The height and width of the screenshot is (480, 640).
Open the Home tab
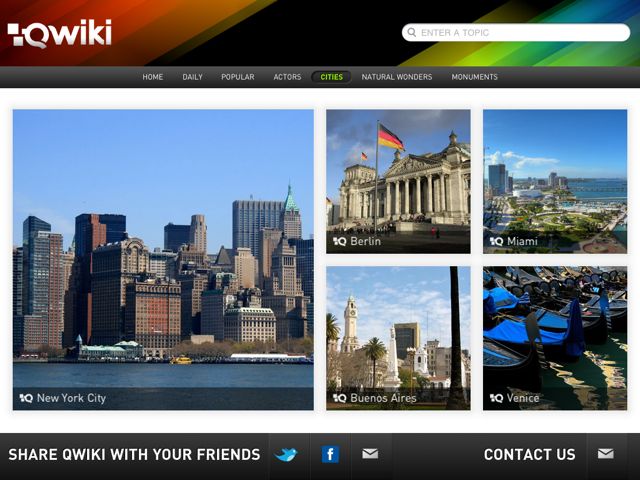pos(153,77)
